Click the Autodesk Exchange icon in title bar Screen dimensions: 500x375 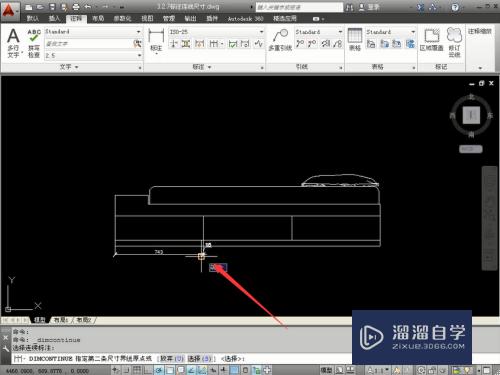coord(421,7)
